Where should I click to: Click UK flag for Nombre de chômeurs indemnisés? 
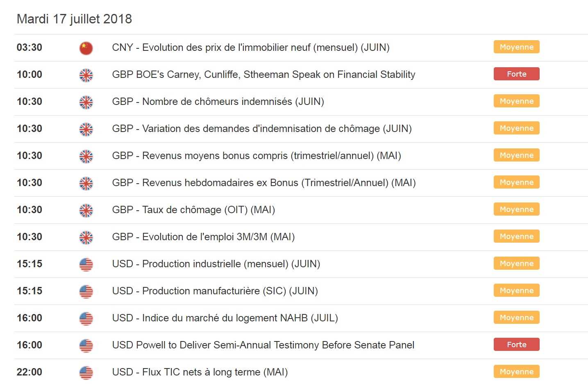(86, 102)
